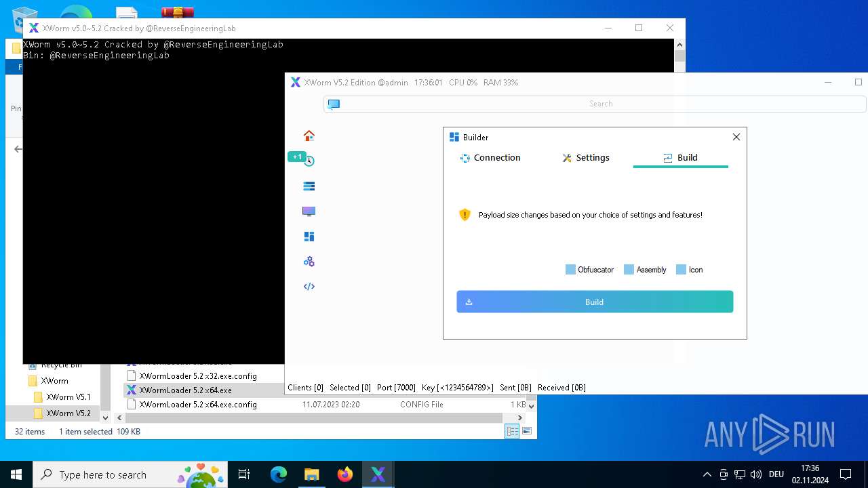The image size is (868, 488).
Task: Open the notification center icon
Action: (846, 474)
